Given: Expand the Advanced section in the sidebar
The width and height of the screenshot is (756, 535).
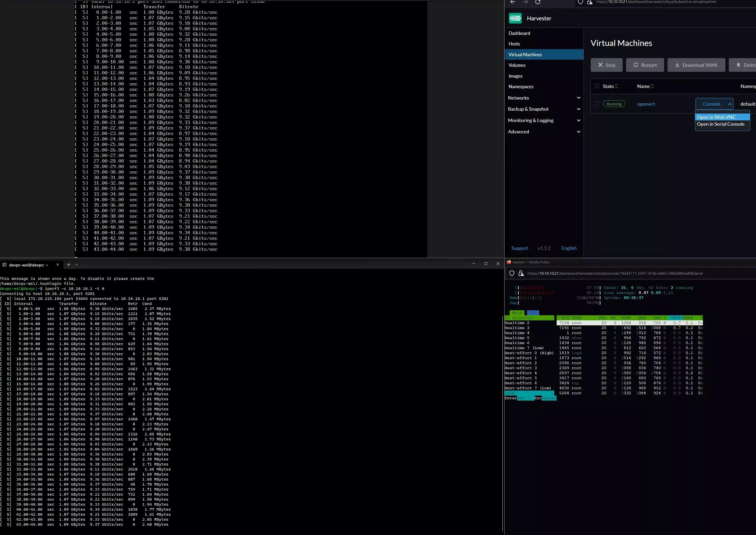Looking at the screenshot, I should (x=579, y=132).
